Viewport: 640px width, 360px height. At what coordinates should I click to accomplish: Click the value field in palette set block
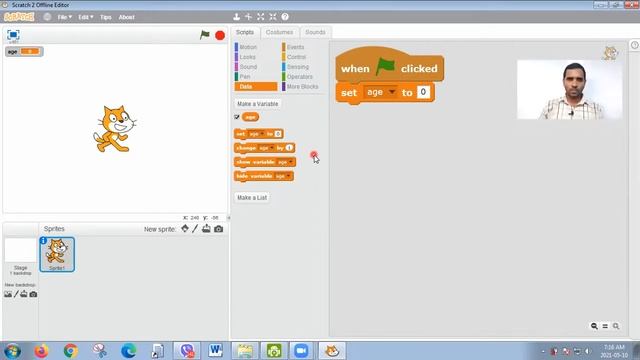pyautogui.click(x=278, y=134)
